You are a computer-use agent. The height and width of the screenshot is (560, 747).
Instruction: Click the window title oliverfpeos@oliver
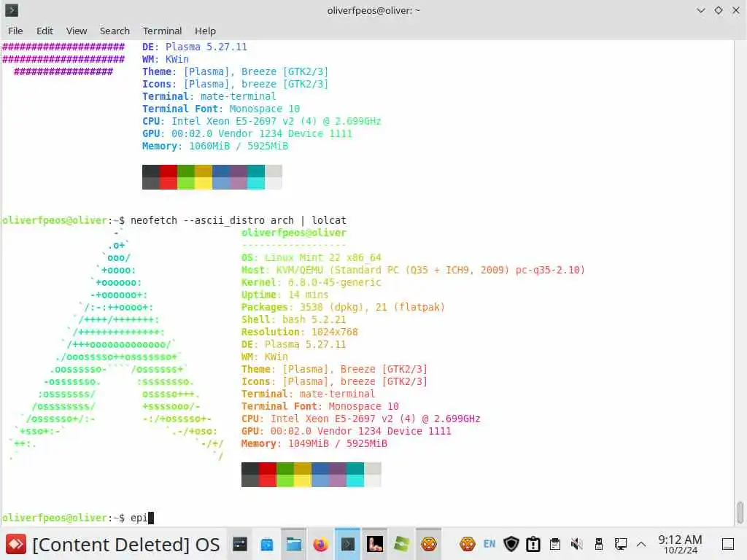click(x=373, y=10)
